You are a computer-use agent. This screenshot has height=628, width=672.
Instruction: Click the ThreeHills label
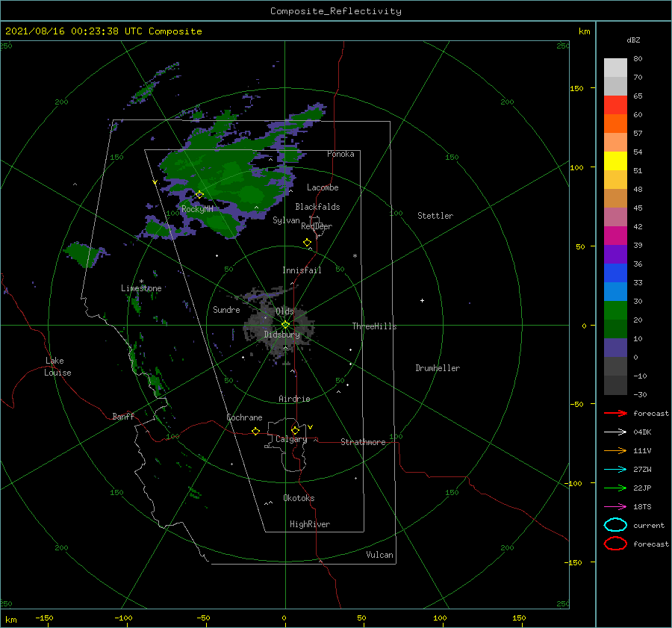pos(374,326)
